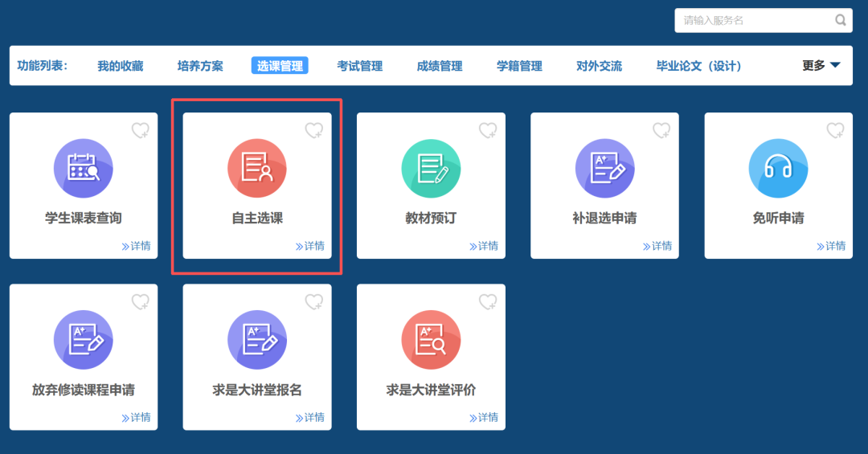
Task: Select 我的收藏 in function list
Action: pyautogui.click(x=120, y=66)
